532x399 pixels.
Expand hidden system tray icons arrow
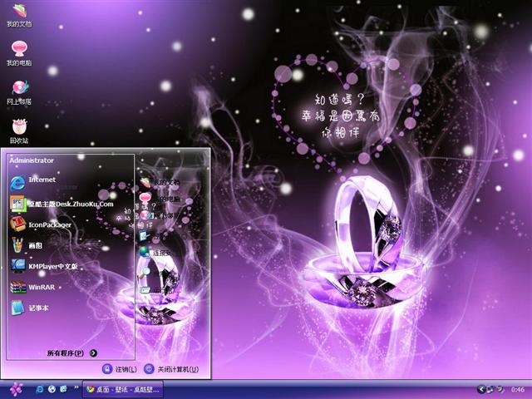(x=481, y=389)
